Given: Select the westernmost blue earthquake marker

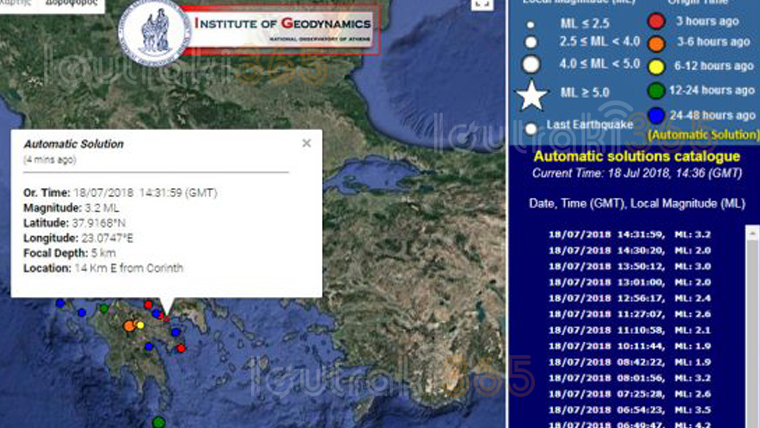Looking at the screenshot, I should pyautogui.click(x=60, y=303).
